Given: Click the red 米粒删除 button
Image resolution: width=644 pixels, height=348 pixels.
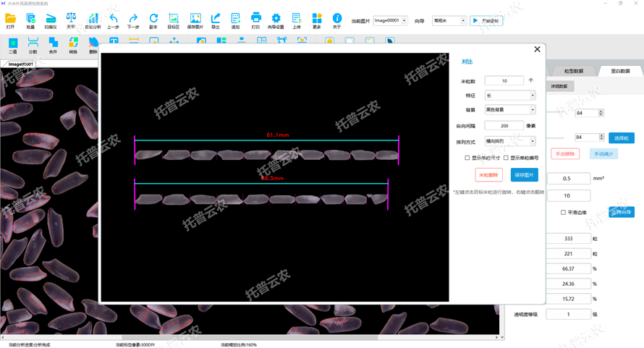Looking at the screenshot, I should [488, 175].
